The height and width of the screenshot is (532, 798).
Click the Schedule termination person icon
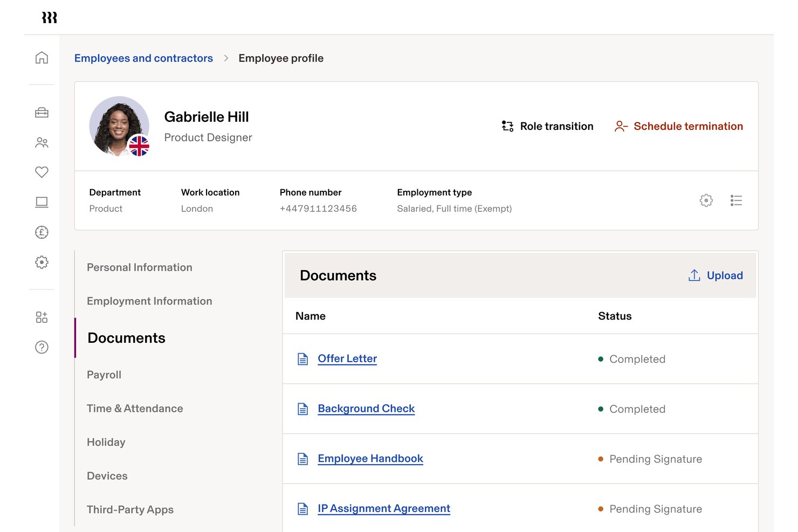[621, 126]
